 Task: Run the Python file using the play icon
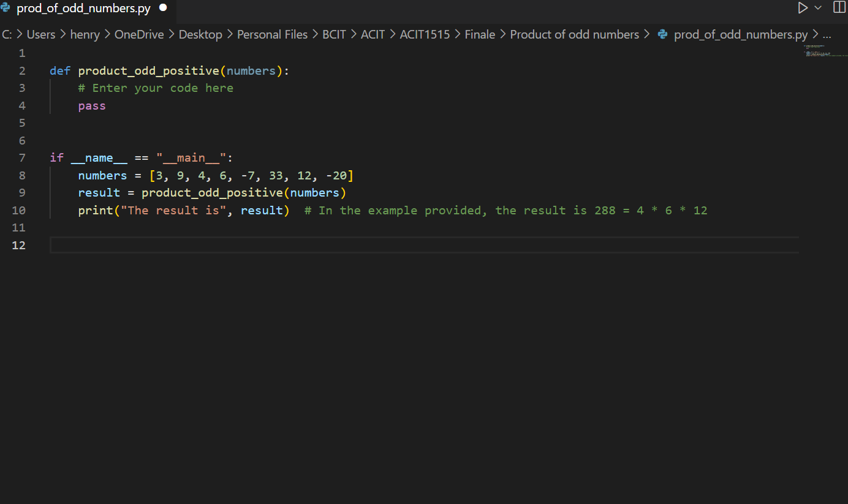803,8
